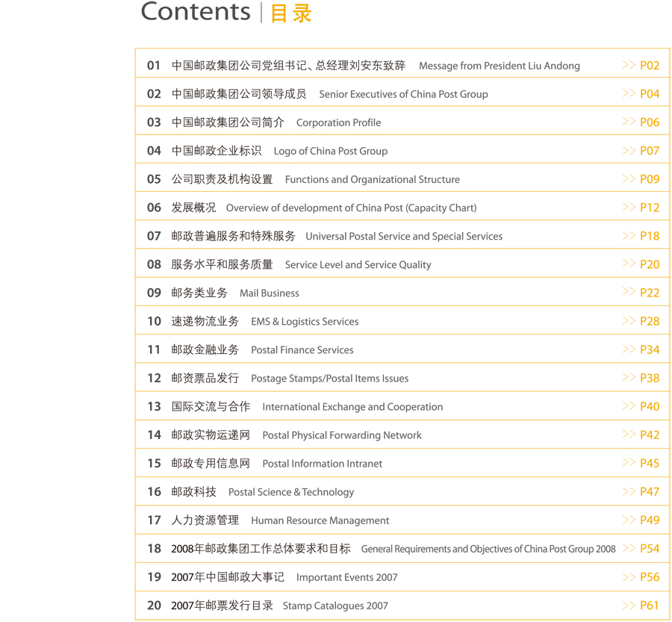
Task: Open 'Stamp Catalogues 2007' entry
Action: click(335, 606)
